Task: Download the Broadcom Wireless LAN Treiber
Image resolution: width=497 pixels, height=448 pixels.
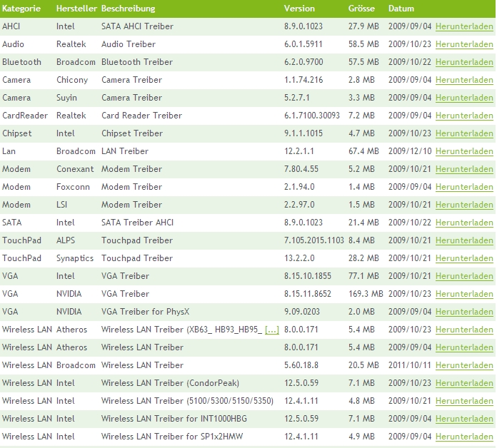Action: pyautogui.click(x=464, y=365)
